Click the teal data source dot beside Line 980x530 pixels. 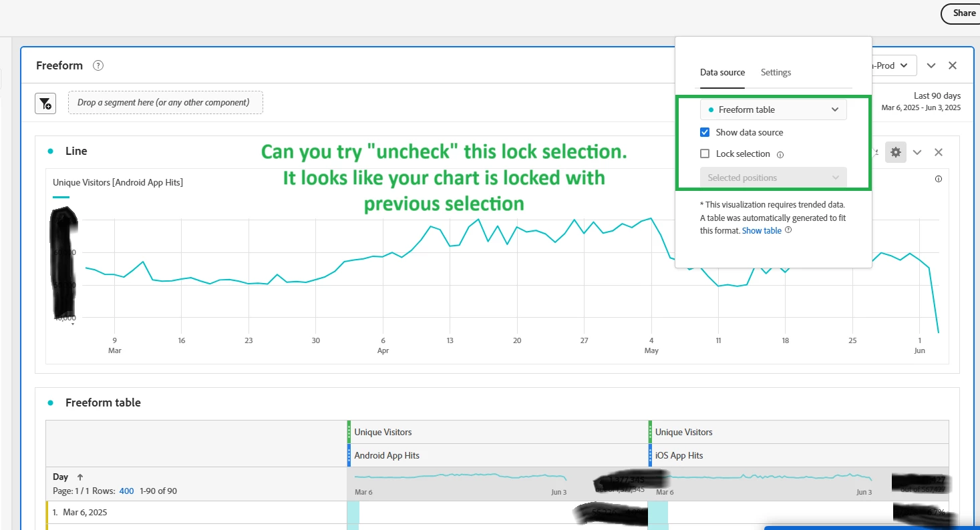[x=51, y=152]
